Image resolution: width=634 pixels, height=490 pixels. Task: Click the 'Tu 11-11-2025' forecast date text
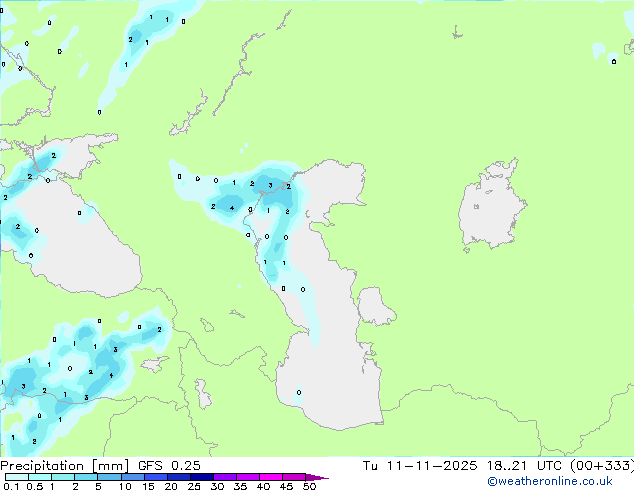click(420, 466)
